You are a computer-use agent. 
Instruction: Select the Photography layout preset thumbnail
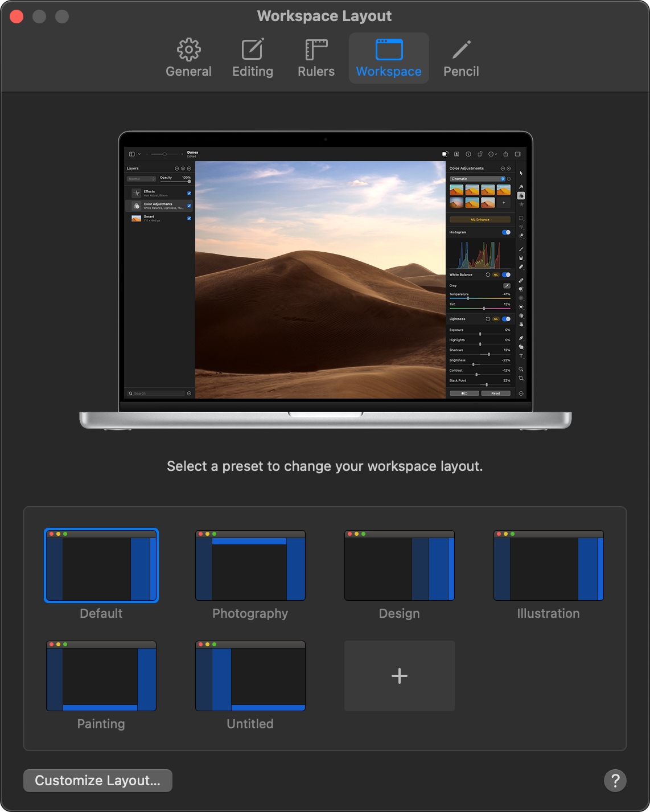(250, 565)
